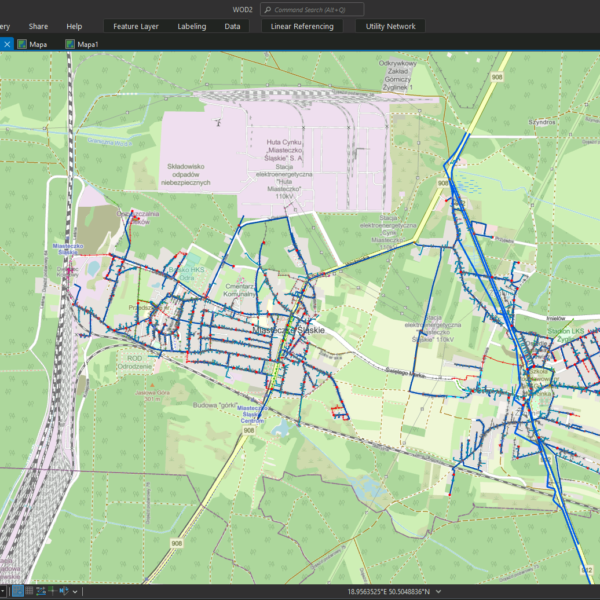Open the Data ribbon tab
Viewport: 600px width, 600px height.
tap(232, 26)
